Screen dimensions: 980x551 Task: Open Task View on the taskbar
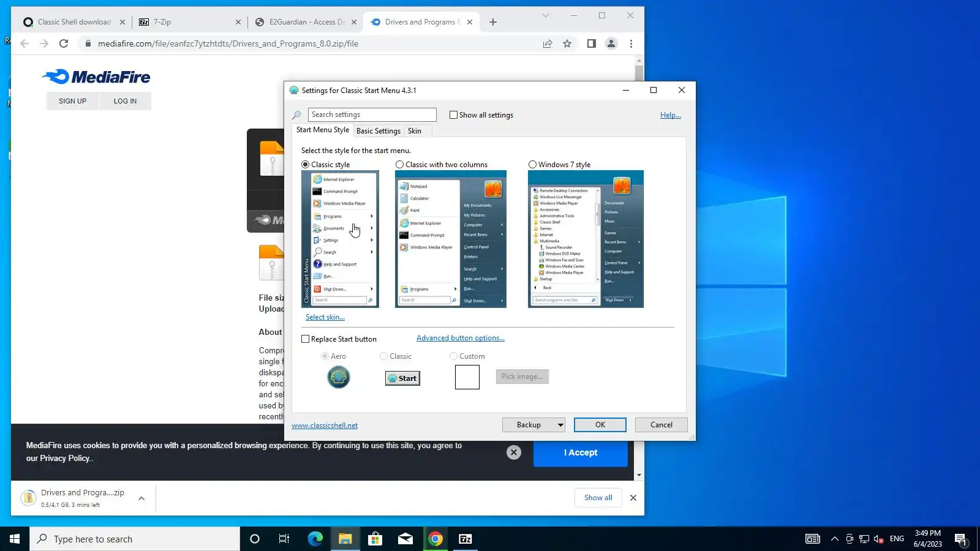[x=284, y=539]
